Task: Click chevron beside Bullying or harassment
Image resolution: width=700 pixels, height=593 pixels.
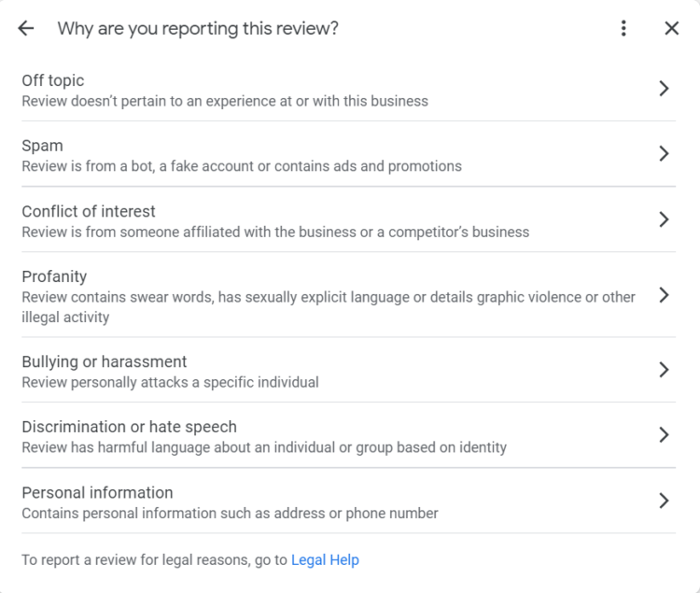Action: pos(664,370)
